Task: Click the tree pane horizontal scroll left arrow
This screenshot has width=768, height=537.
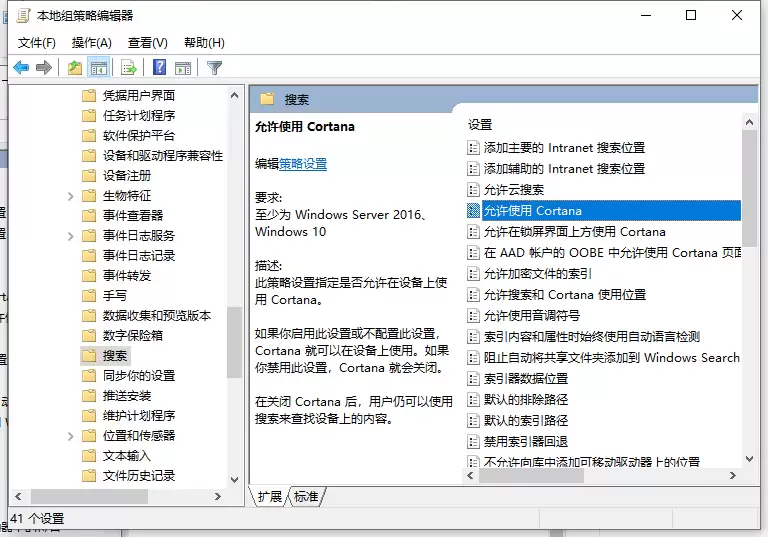Action: click(x=18, y=497)
